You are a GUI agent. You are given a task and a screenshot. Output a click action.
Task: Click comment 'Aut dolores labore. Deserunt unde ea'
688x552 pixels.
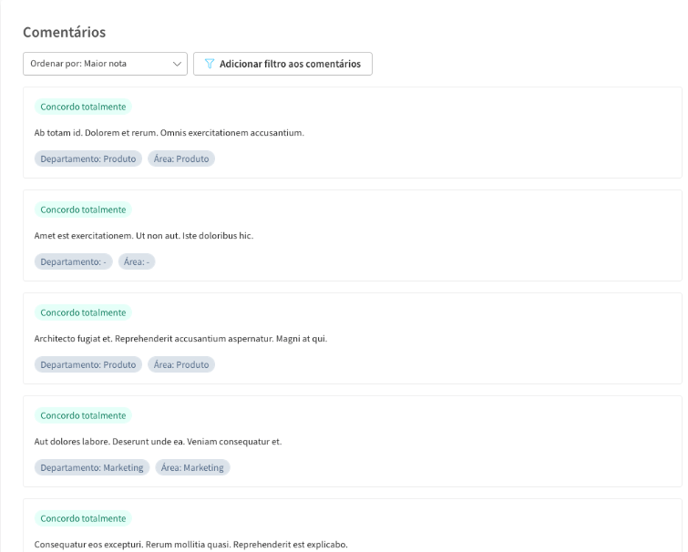pyautogui.click(x=158, y=441)
